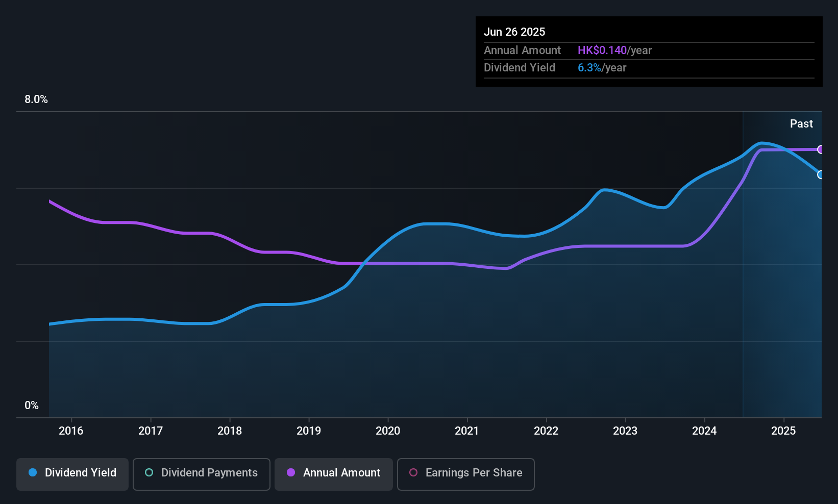Click the 2023 x-axis label
This screenshot has width=838, height=504.
click(625, 431)
